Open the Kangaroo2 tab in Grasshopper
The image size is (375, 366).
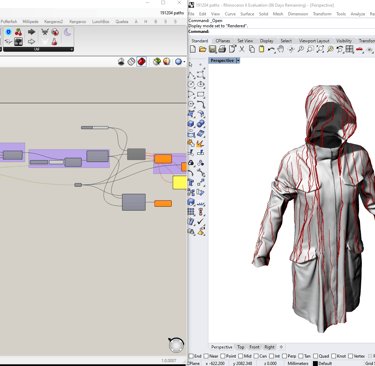coord(53,22)
